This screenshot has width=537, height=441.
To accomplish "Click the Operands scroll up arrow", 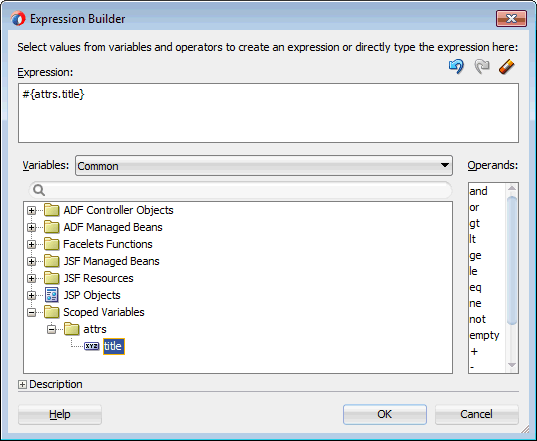I will [x=512, y=188].
